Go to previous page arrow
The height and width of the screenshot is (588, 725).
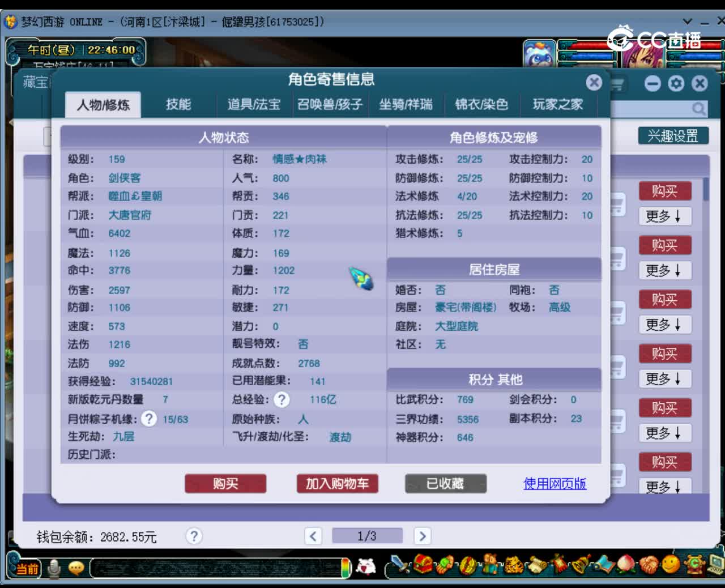(313, 536)
